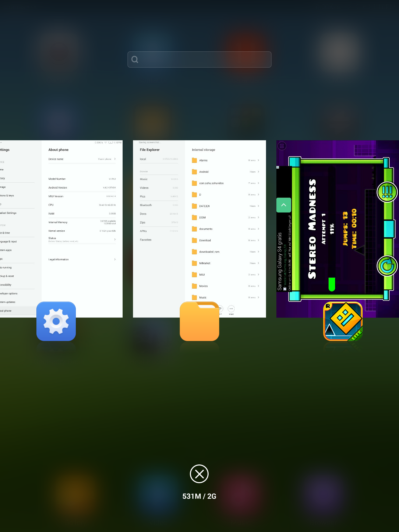Tap the Geometry Dash restart arrow button
The height and width of the screenshot is (532, 399).
point(387,266)
